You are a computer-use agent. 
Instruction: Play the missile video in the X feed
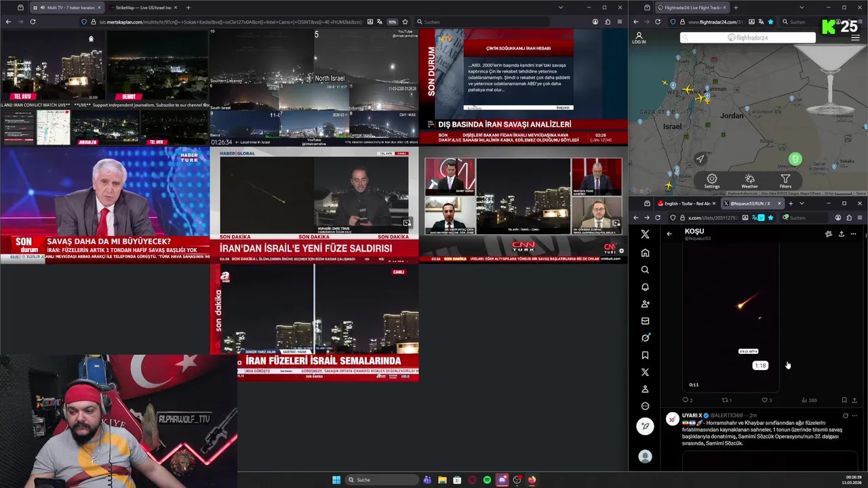[x=730, y=318]
